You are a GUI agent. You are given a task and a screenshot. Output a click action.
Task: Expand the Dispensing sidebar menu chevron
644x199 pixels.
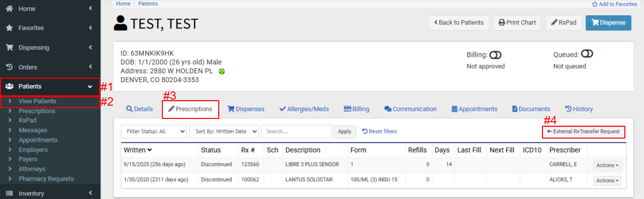click(x=90, y=48)
